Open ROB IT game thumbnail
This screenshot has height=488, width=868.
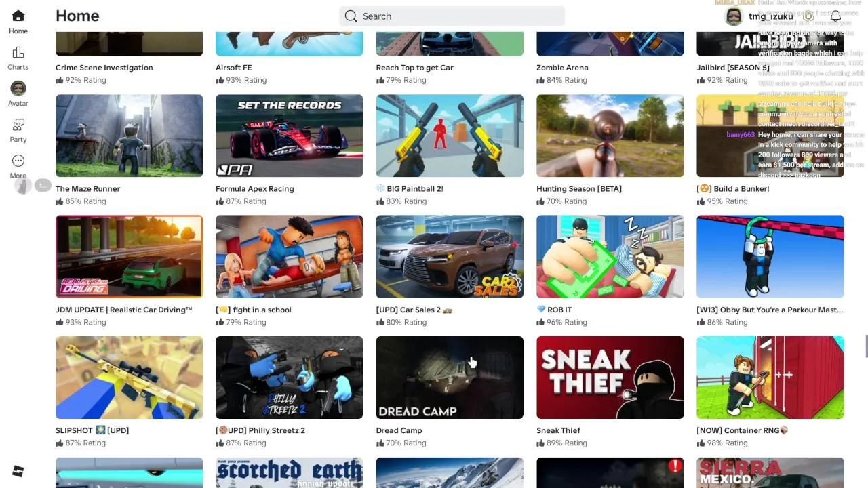[610, 256]
